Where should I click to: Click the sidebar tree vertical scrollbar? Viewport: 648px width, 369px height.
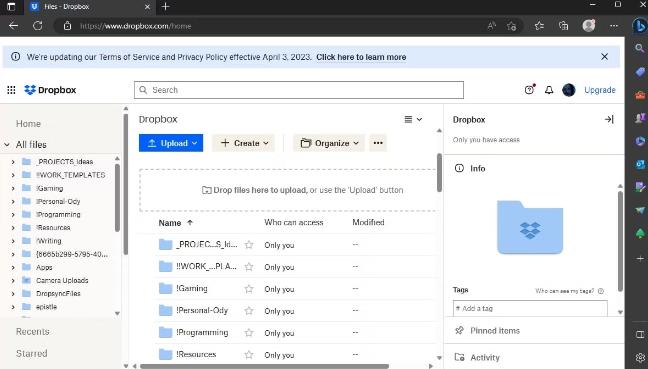[x=117, y=198]
